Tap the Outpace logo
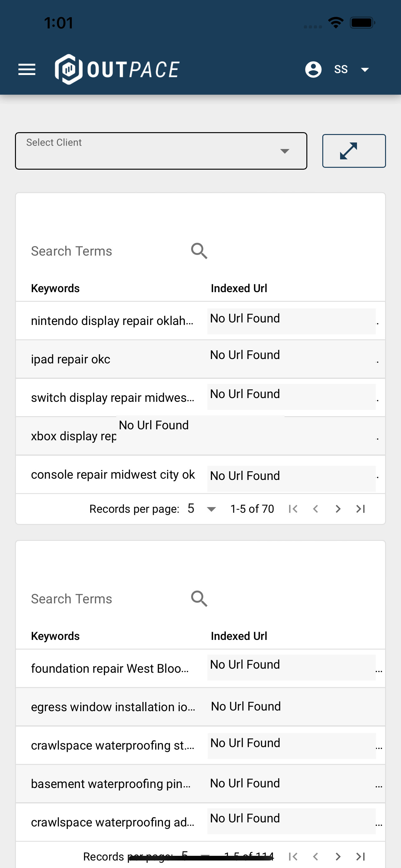The image size is (401, 868). click(117, 69)
